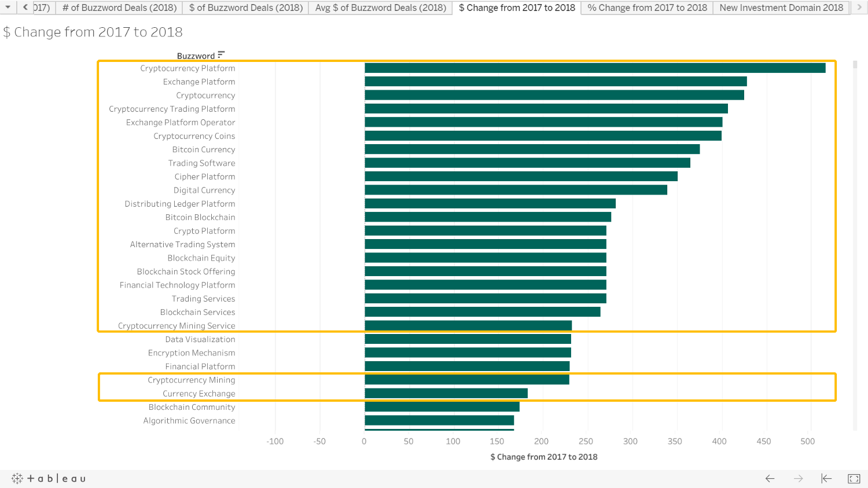Open New Investment Domain 2018 tab
868x488 pixels.
point(781,8)
